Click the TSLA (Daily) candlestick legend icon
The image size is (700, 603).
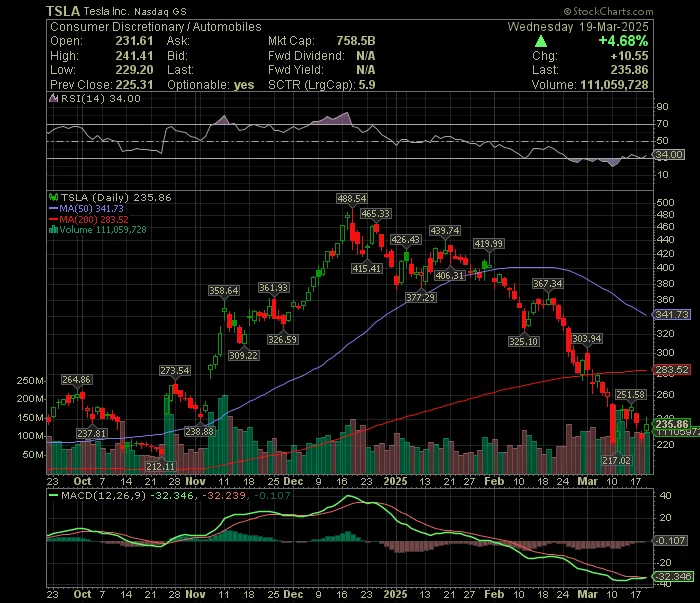tap(54, 197)
